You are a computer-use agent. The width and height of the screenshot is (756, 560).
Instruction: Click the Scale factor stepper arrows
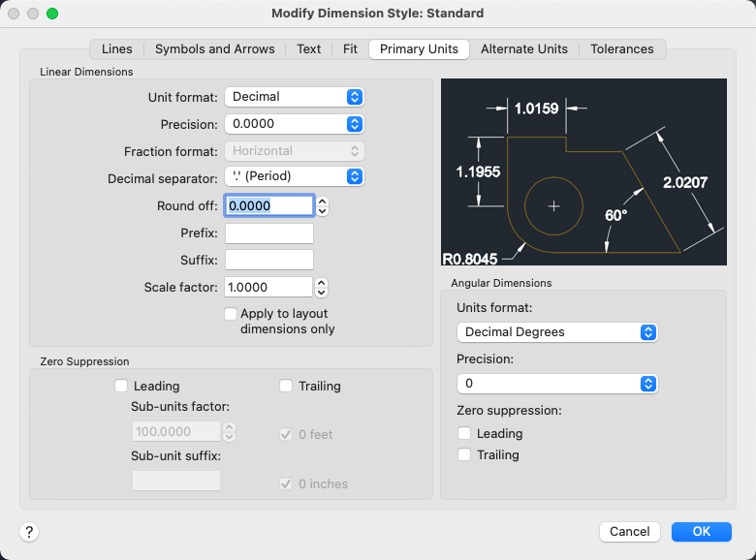pos(323,287)
